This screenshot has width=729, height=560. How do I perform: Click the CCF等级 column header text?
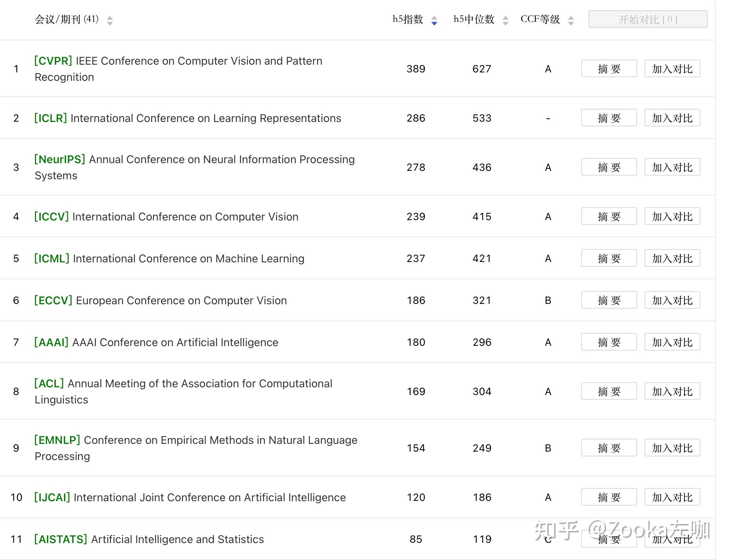pyautogui.click(x=540, y=19)
